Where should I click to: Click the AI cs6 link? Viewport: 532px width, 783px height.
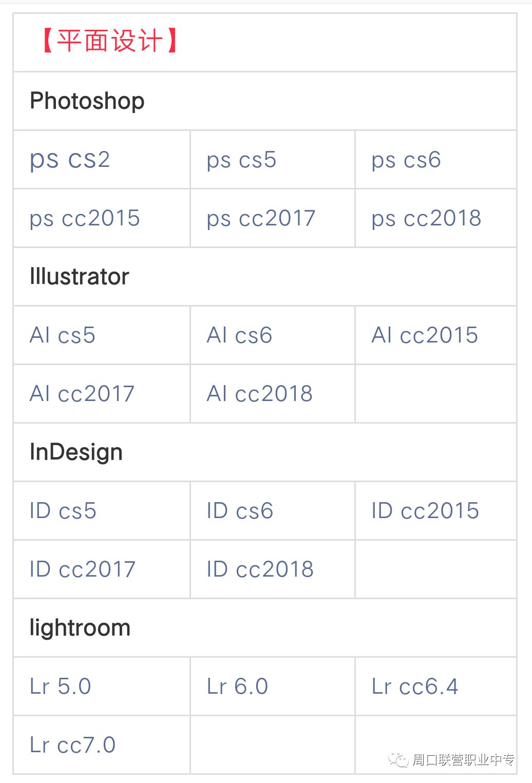(239, 335)
